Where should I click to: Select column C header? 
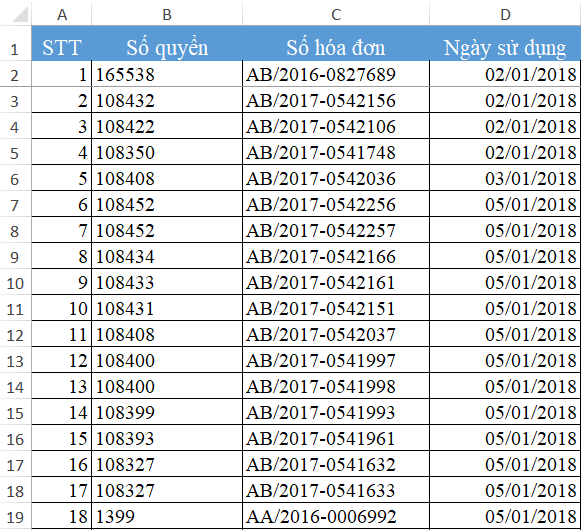[x=336, y=14]
